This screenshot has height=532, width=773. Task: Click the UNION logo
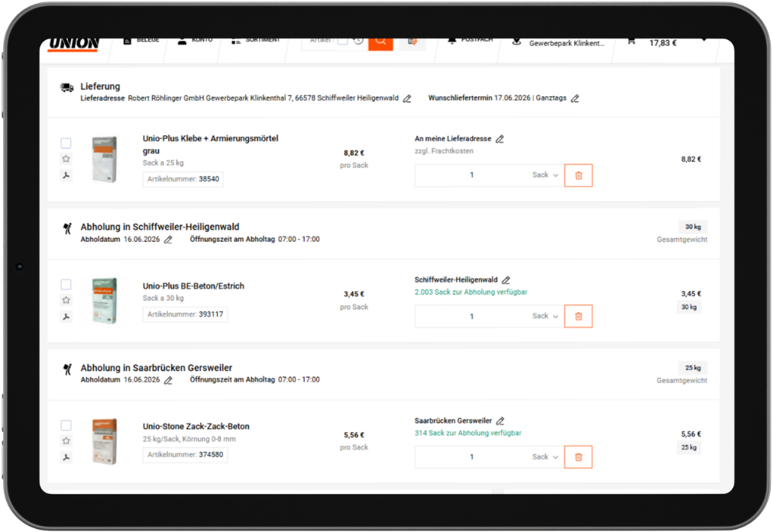point(74,44)
